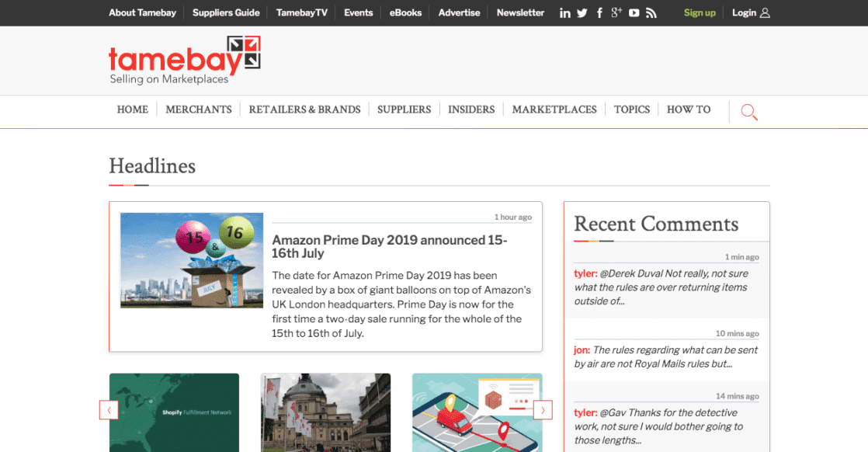Open RETAILERS & BRANDS section
Viewport: 868px width, 452px height.
click(304, 110)
